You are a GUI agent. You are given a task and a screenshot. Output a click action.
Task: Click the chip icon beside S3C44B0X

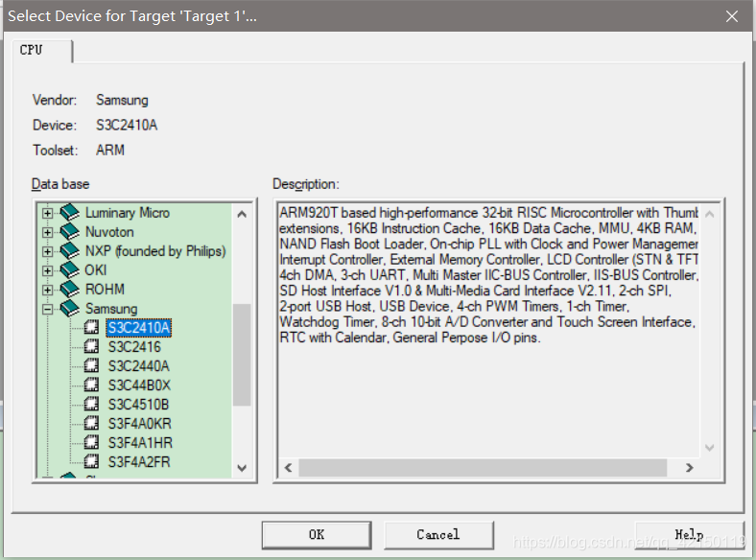coord(91,385)
